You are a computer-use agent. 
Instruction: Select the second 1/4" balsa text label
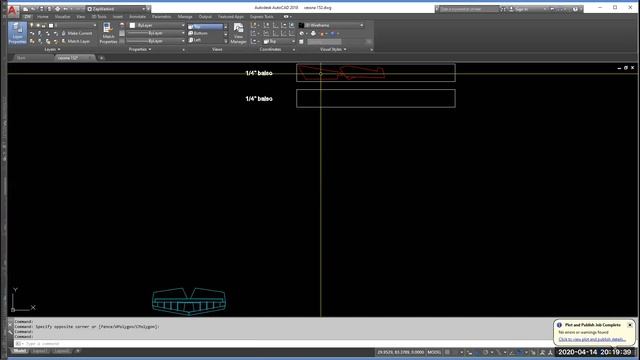point(259,99)
